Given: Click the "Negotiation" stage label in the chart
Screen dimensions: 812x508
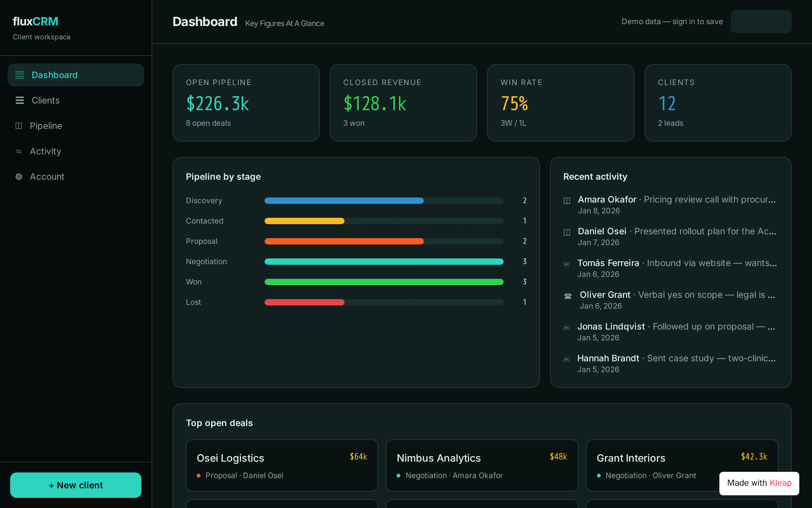Looking at the screenshot, I should tap(206, 261).
